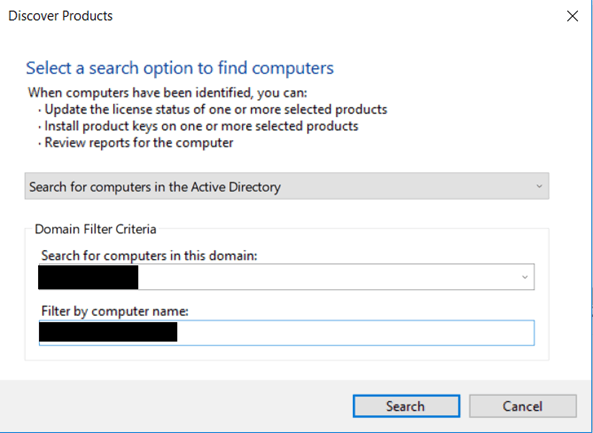Screen dimensions: 593x433
Task: Click the 'Update the license status' bullet text
Action: (216, 110)
